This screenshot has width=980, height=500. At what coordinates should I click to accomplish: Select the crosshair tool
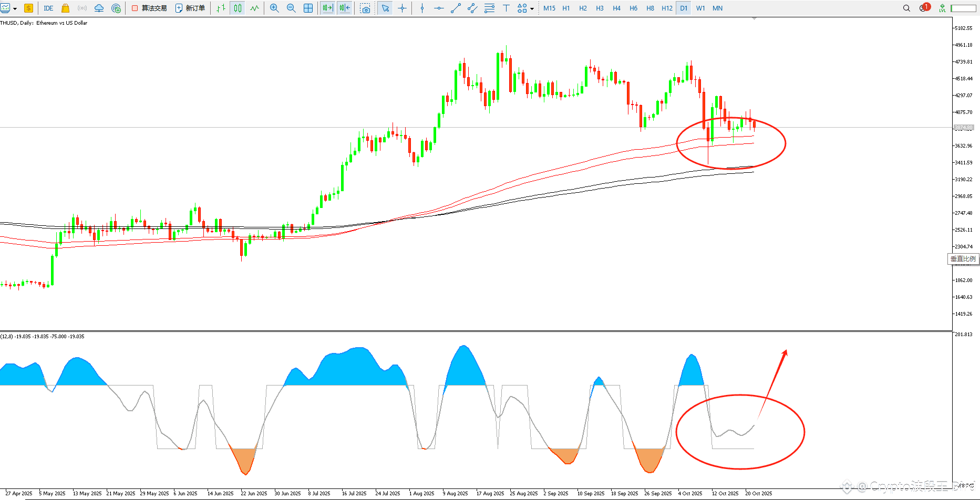402,8
